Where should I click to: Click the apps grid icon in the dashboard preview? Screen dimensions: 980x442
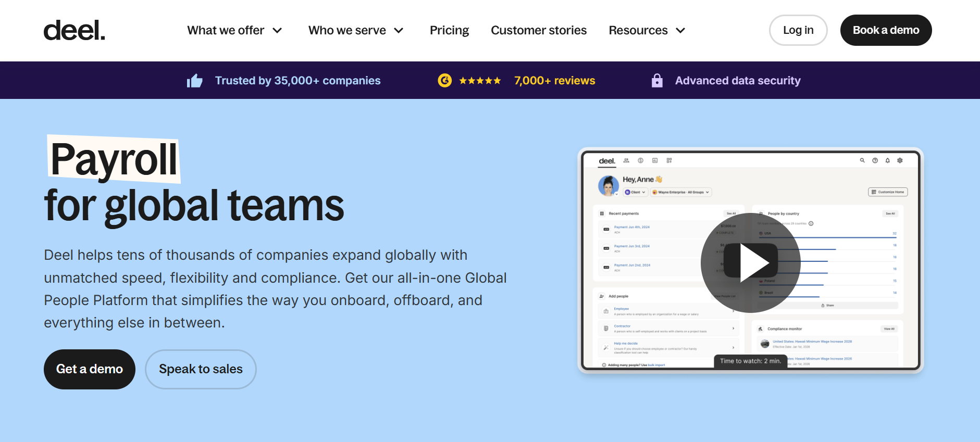pos(669,160)
